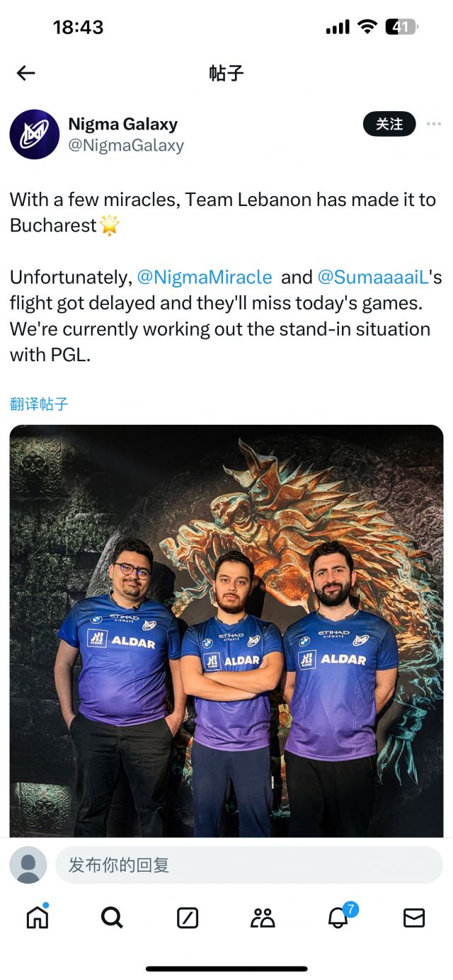Image resolution: width=453 pixels, height=980 pixels.
Task: Tap the 帖子 page title
Action: (x=226, y=73)
